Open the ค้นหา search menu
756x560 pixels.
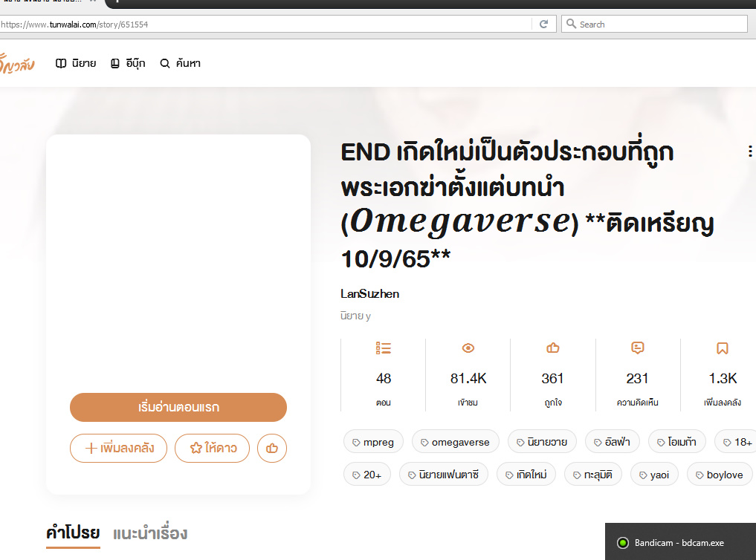(x=181, y=63)
